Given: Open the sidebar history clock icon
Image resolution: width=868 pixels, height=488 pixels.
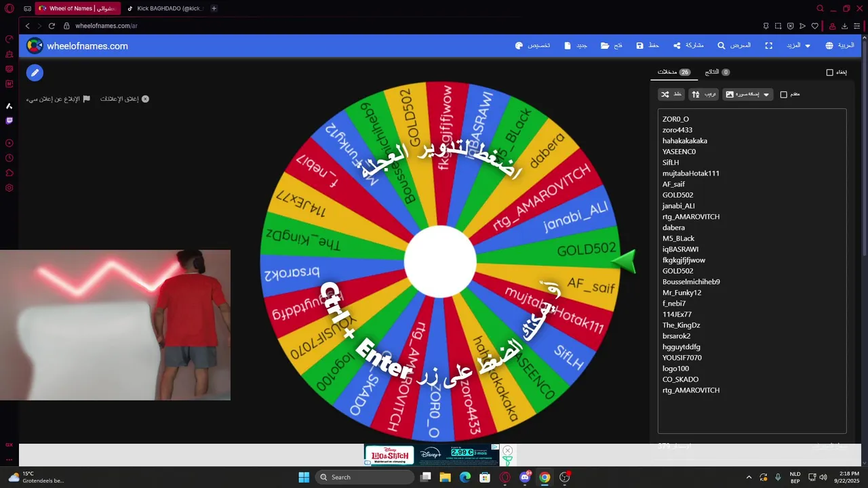Looking at the screenshot, I should 9,158.
